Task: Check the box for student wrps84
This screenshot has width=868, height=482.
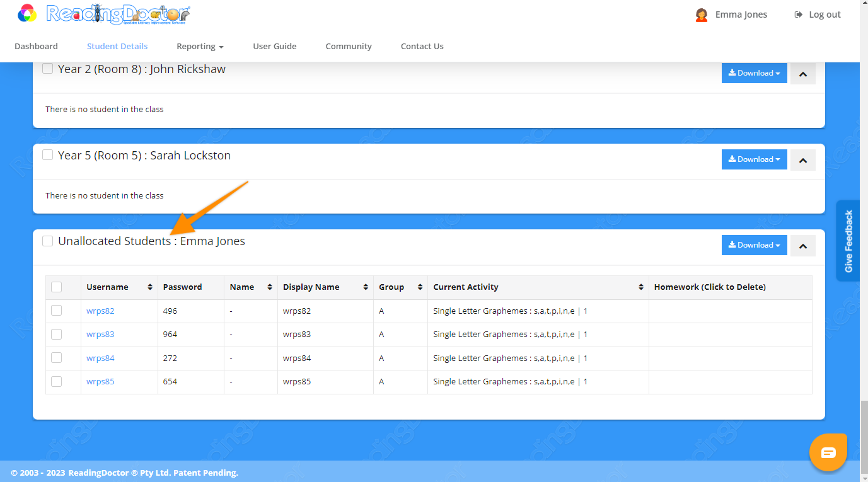Action: pos(56,357)
